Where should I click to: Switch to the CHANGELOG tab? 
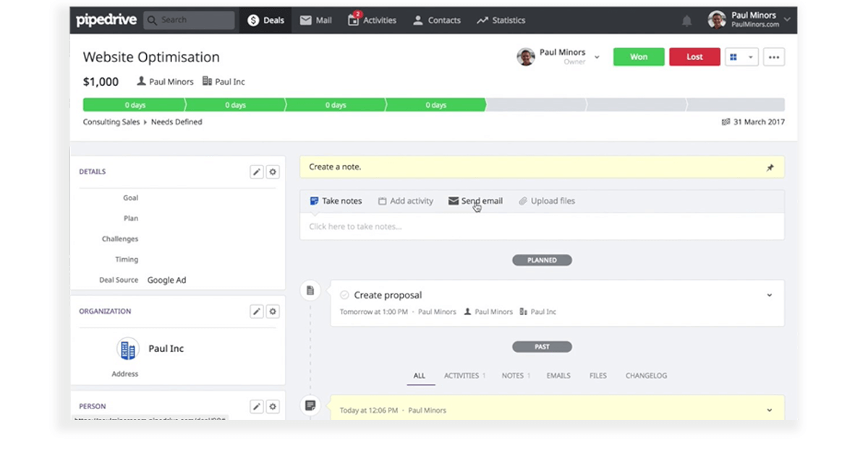click(x=646, y=375)
